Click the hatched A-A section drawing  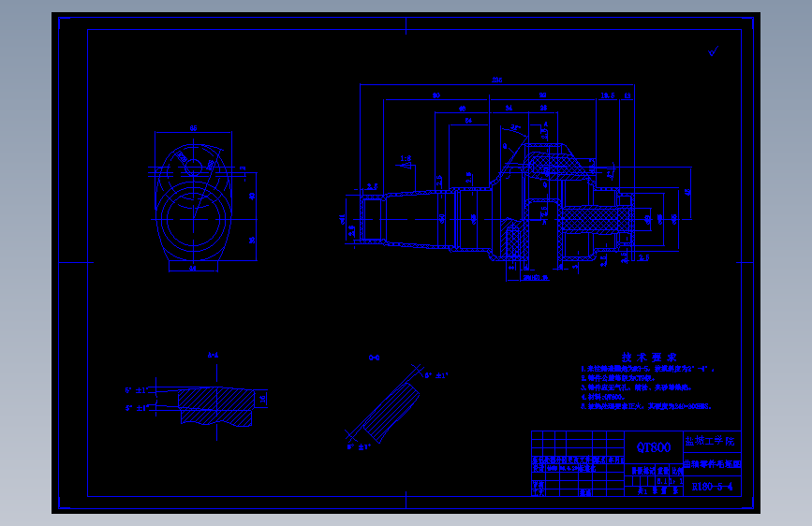[x=216, y=406]
